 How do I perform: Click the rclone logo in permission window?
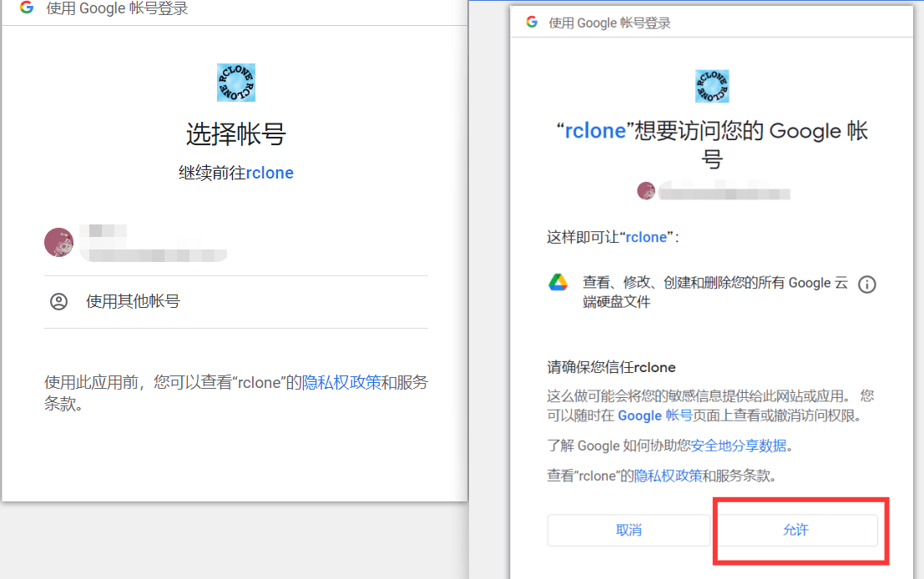(x=712, y=86)
